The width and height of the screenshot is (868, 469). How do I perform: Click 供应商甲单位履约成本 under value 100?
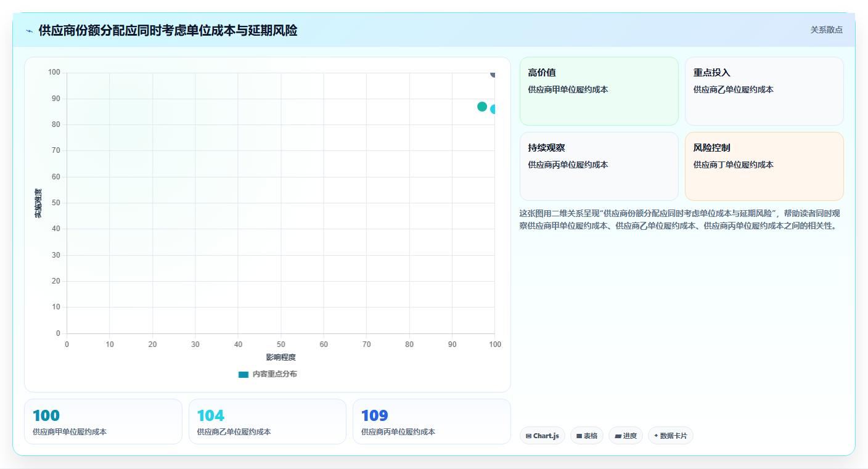point(70,432)
